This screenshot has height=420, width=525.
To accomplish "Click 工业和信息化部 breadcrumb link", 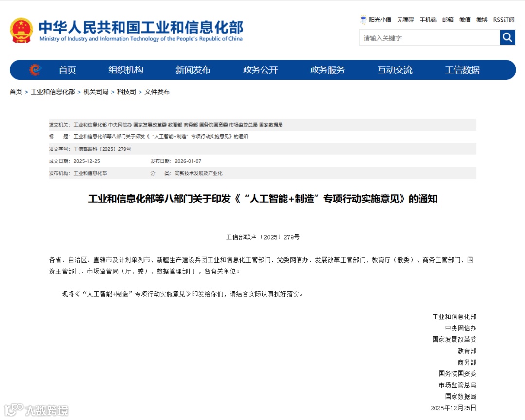I will 53,92.
